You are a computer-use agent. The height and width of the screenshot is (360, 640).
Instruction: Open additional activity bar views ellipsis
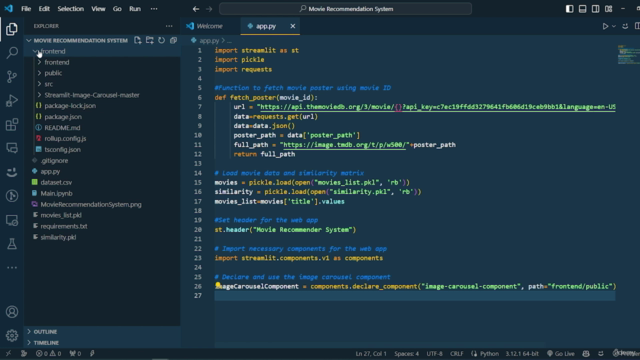(x=12, y=268)
